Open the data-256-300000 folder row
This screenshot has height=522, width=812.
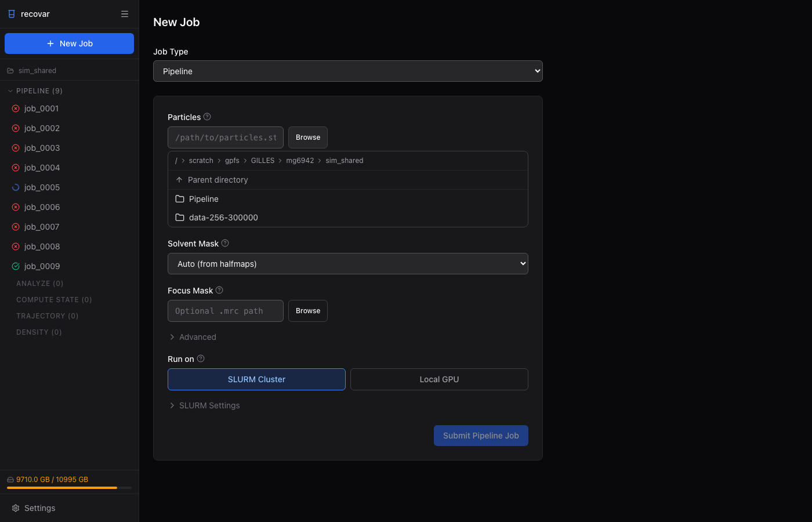click(x=348, y=217)
